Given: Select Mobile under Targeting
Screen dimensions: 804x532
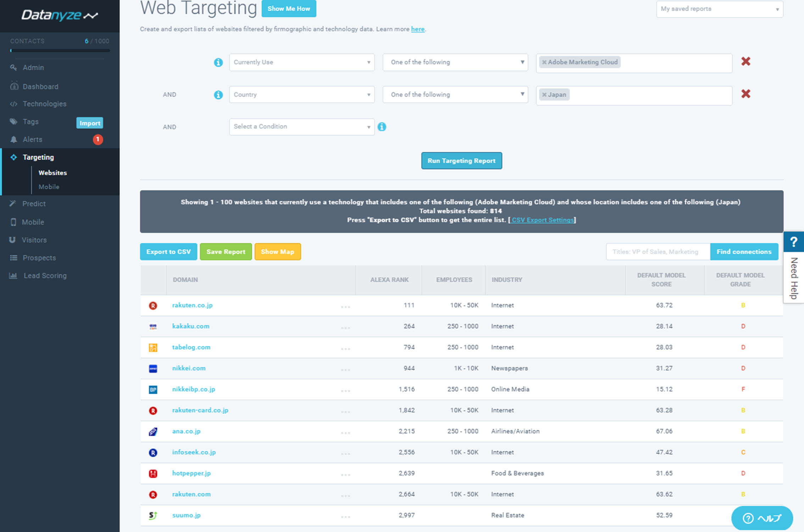Looking at the screenshot, I should [49, 187].
